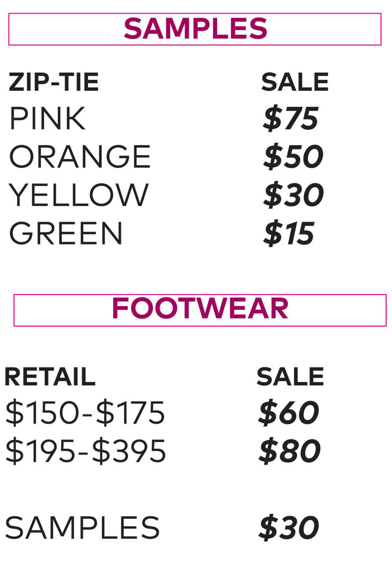The width and height of the screenshot is (392, 588).
Task: Click the $30 price beside YELLOW
Action: [293, 195]
